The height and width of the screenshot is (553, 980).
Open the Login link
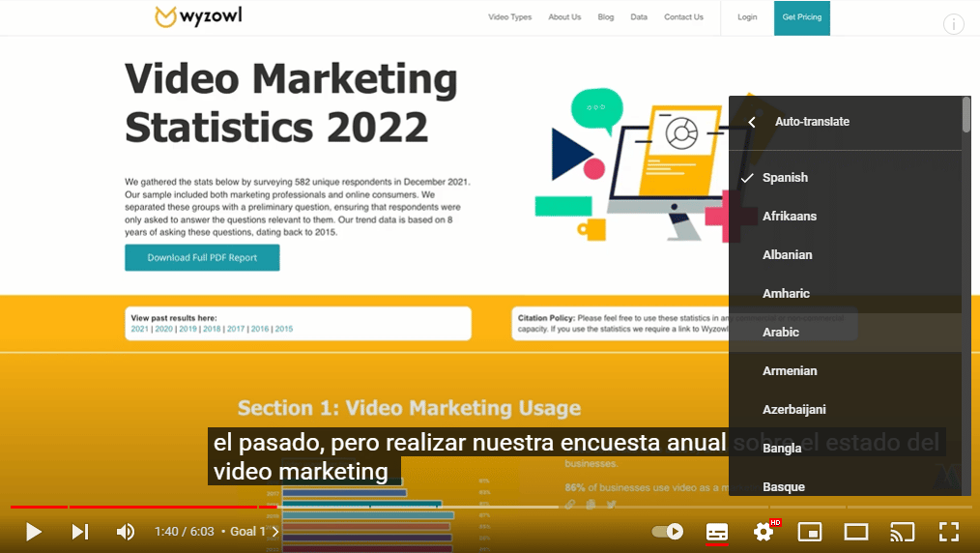pos(747,17)
